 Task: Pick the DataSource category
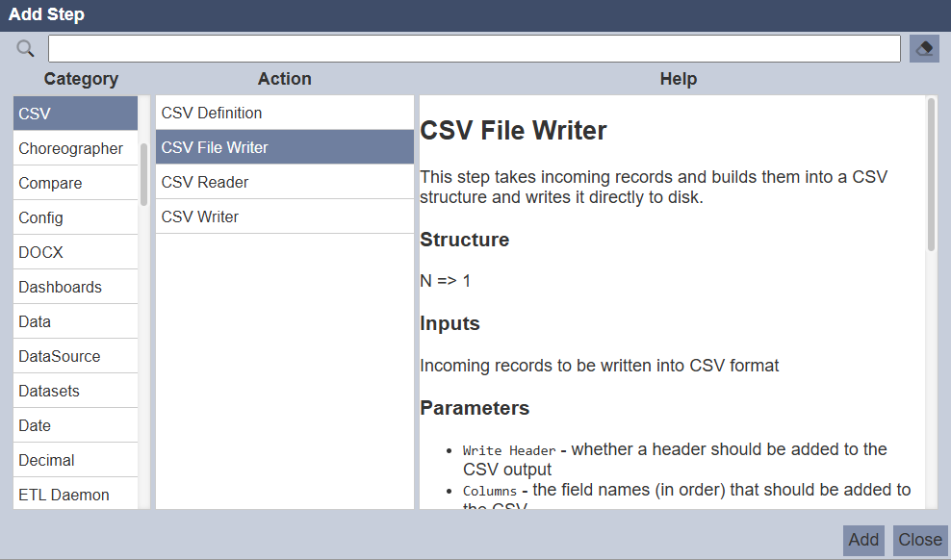pos(60,356)
